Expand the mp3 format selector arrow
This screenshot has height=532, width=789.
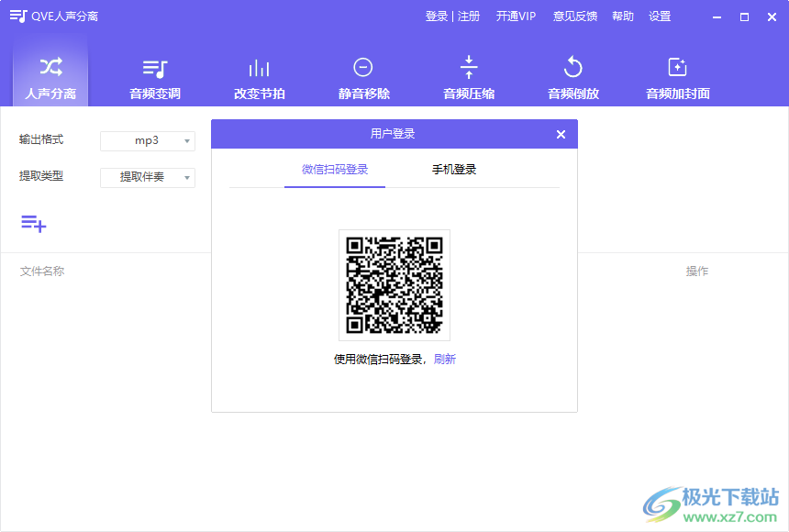[187, 140]
